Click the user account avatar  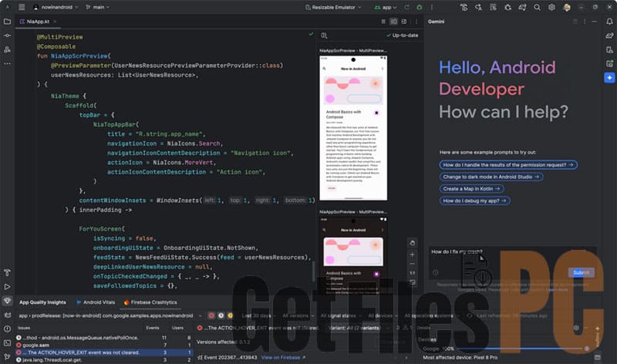point(567,7)
